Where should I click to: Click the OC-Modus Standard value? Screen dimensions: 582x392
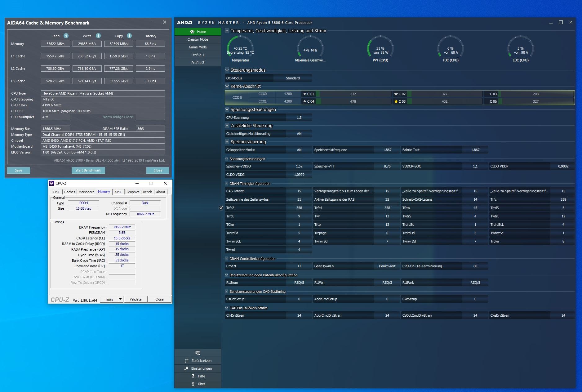(x=293, y=78)
